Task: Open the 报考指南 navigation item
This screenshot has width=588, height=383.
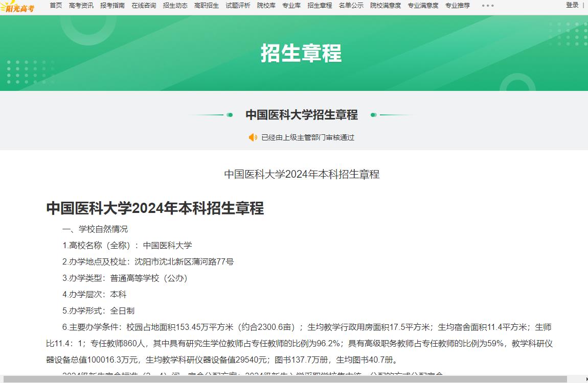Action: pos(112,6)
